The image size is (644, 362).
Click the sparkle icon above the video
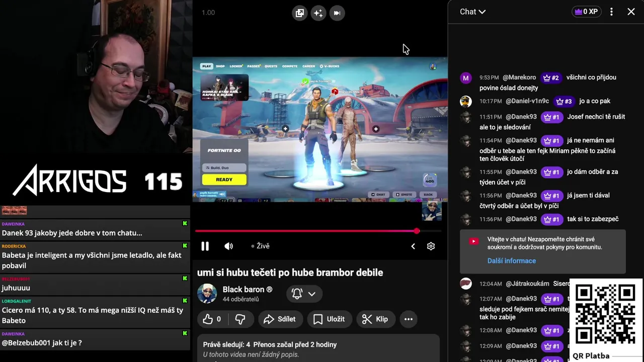tap(318, 13)
